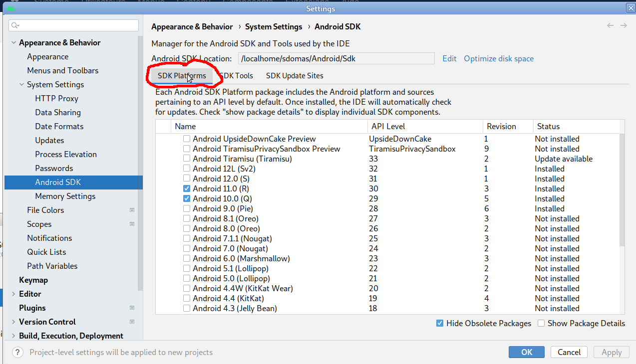Expand the Editor section

pyautogui.click(x=13, y=294)
